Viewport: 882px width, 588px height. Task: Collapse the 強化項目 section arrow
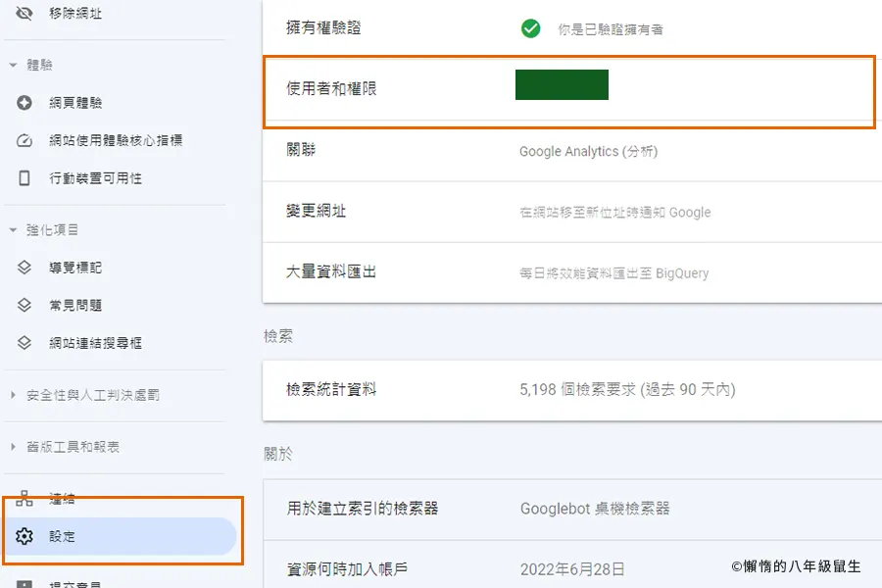[x=13, y=230]
